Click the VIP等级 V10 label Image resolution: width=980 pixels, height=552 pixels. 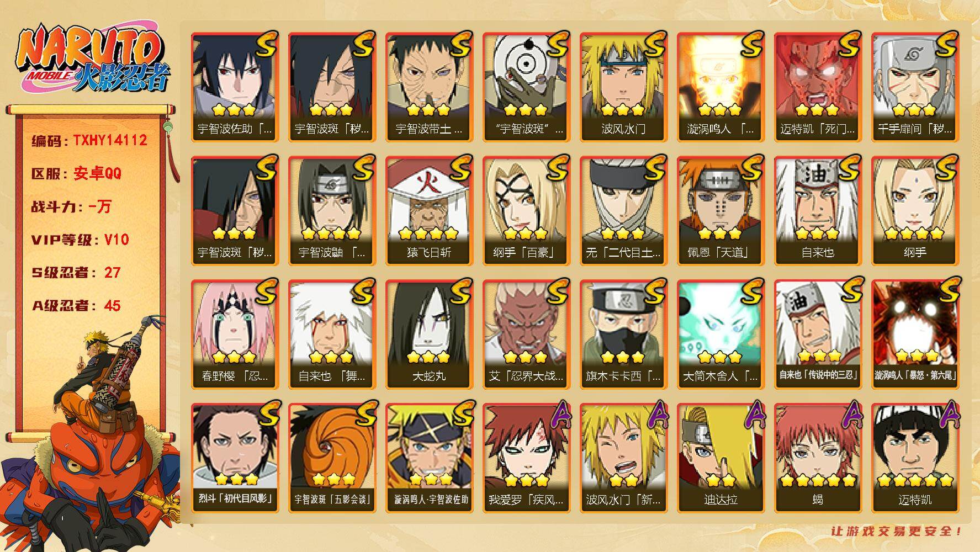coord(80,240)
